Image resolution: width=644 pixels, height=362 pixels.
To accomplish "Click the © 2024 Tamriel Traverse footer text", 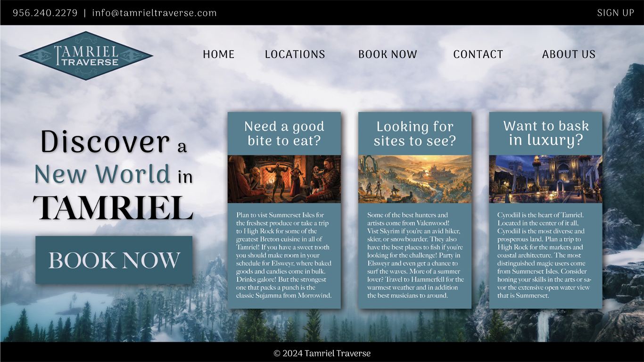I will pyautogui.click(x=322, y=353).
